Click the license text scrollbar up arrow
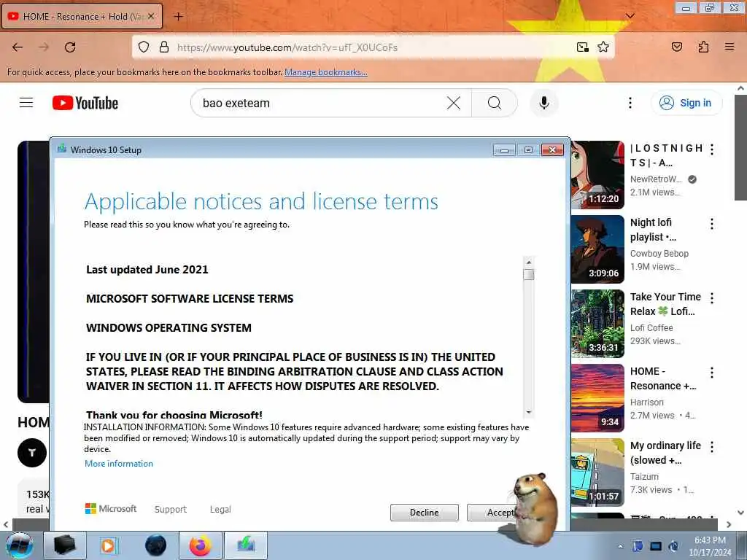Screen dimensions: 747x560 pos(528,262)
